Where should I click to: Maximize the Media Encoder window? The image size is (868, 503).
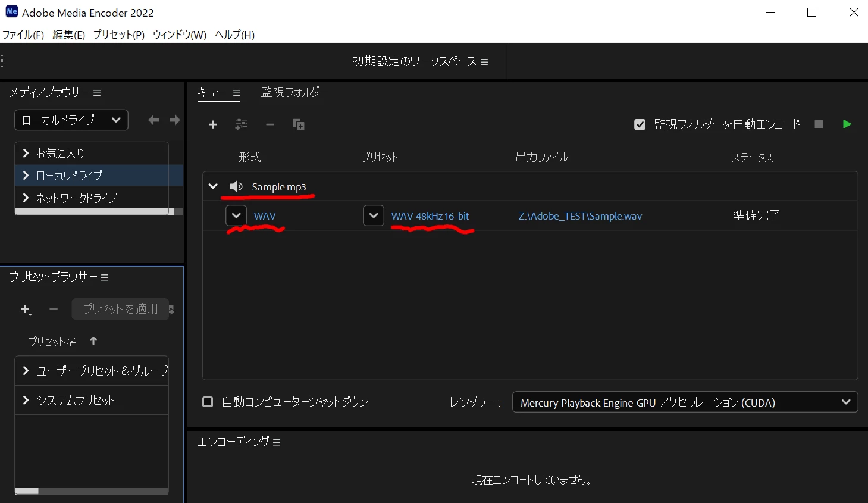[x=811, y=12]
